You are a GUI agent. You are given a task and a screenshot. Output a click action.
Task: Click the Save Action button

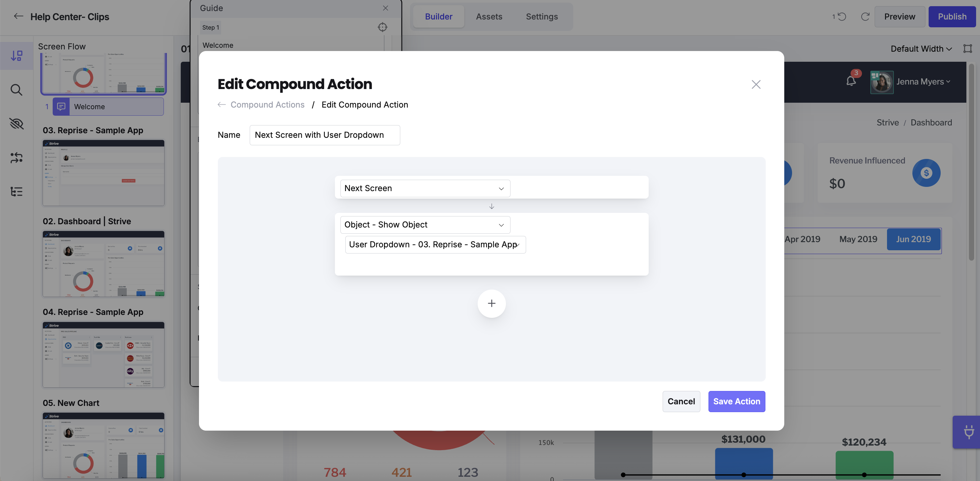coord(736,401)
